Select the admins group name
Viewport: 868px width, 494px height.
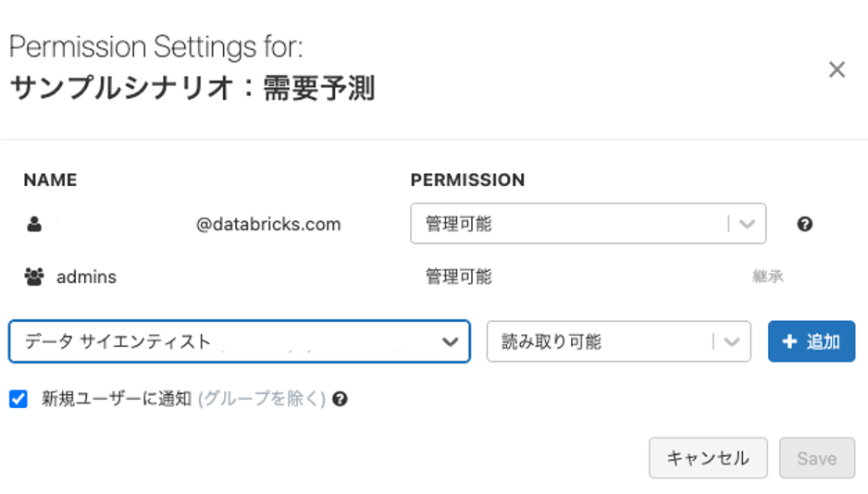coord(86,277)
